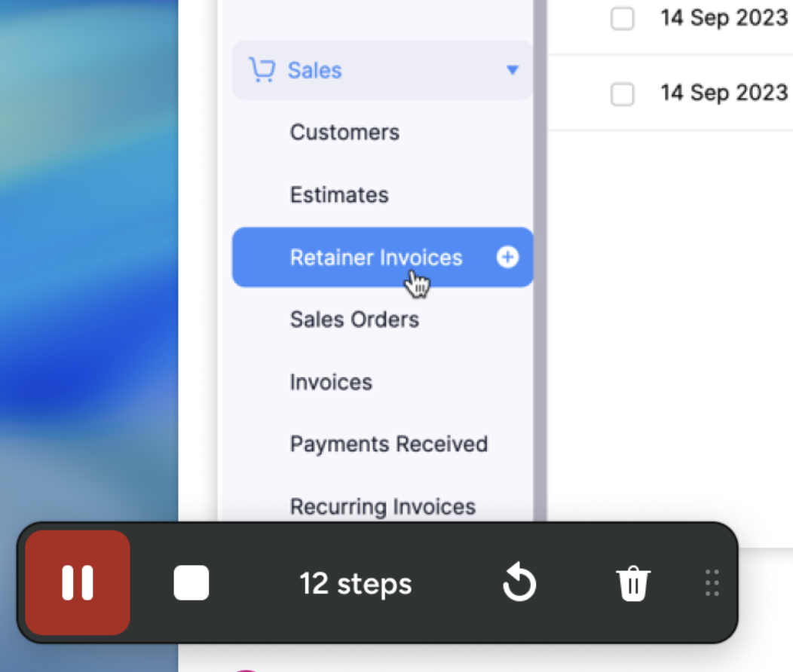Click the 12 steps counter label
793x672 pixels.
(x=356, y=584)
